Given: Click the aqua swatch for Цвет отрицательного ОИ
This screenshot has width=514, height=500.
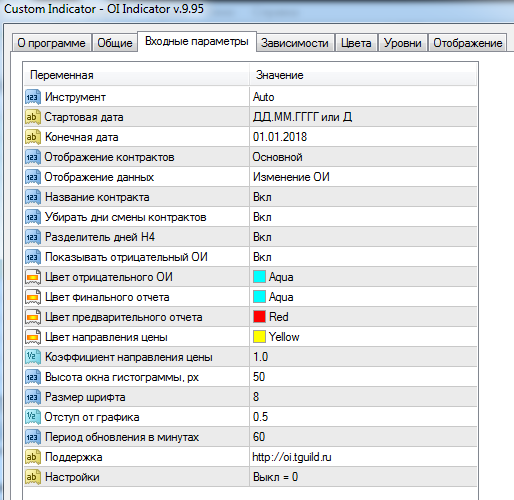Looking at the screenshot, I should [259, 277].
